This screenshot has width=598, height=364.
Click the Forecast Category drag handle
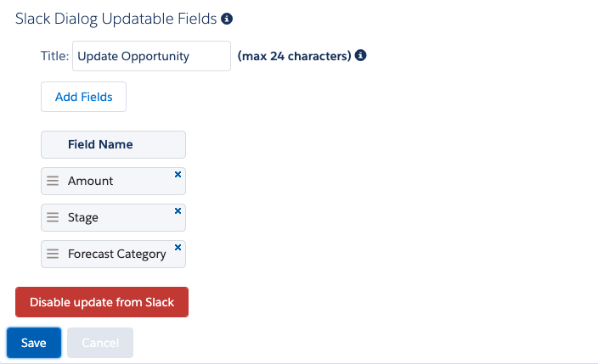pos(53,254)
